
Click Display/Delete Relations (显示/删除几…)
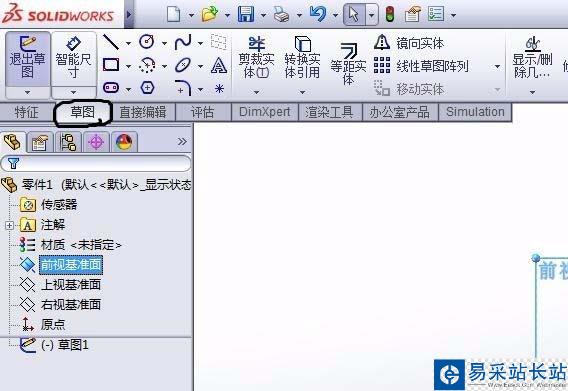[x=532, y=58]
